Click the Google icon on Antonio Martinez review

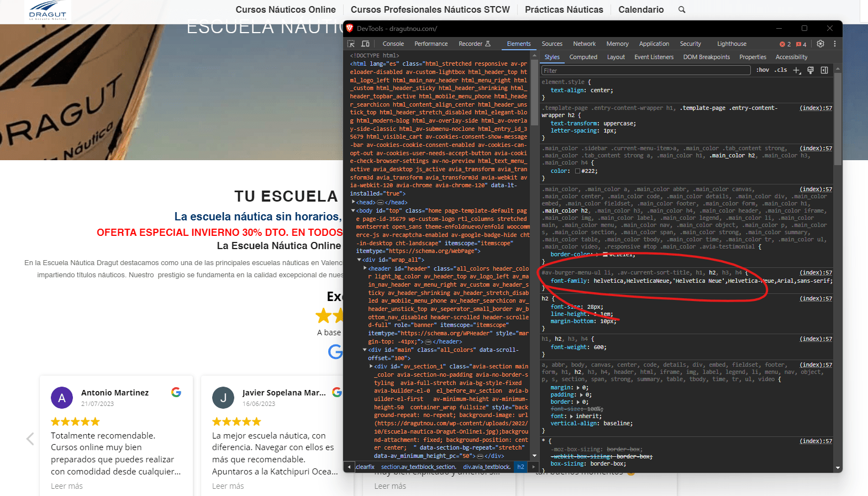point(176,392)
